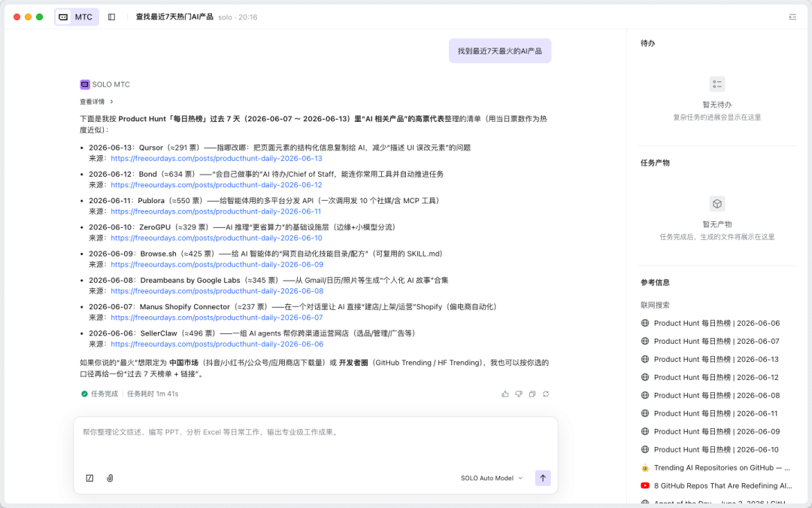Open the producthunt-daily-2026-06-09 link
812x508 pixels.
click(217, 264)
